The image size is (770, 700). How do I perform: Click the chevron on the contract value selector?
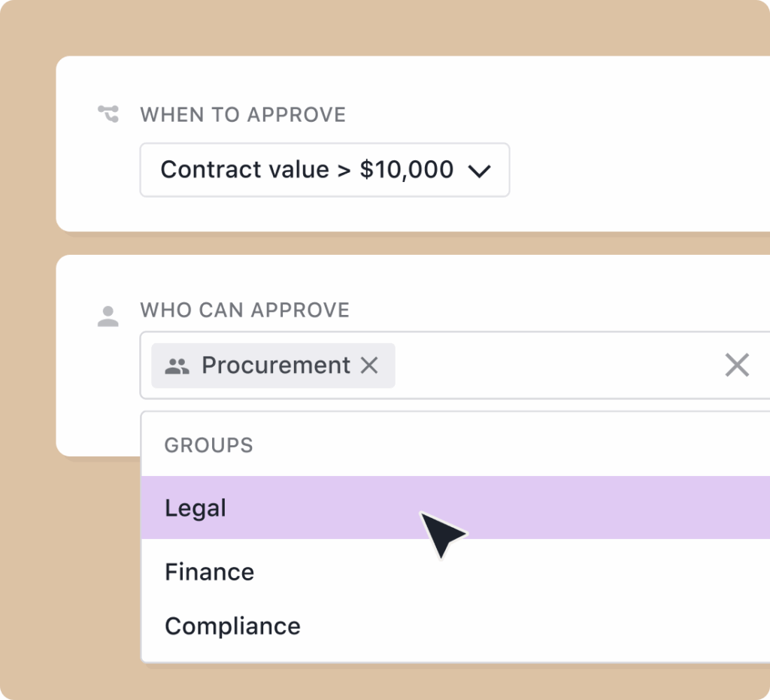point(480,170)
